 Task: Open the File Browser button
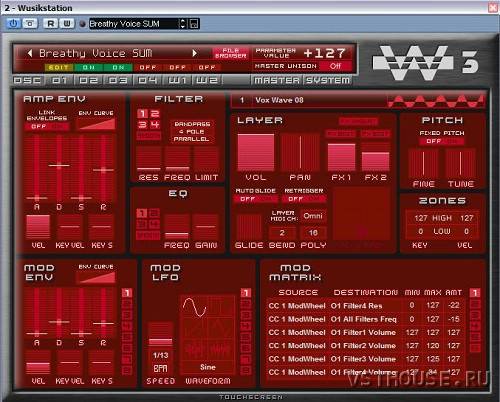click(231, 53)
